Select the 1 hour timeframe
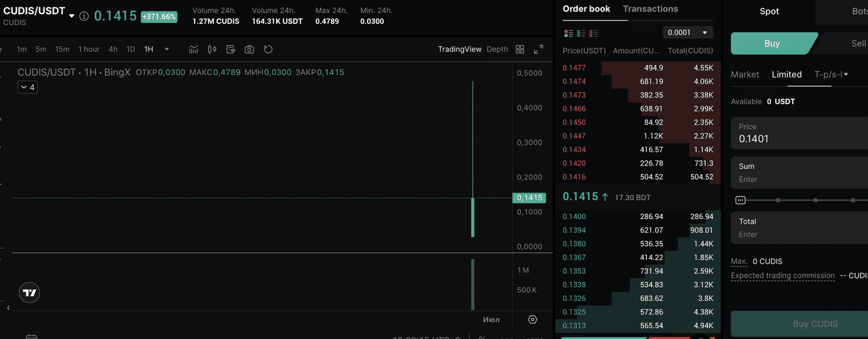The image size is (868, 339). 89,49
